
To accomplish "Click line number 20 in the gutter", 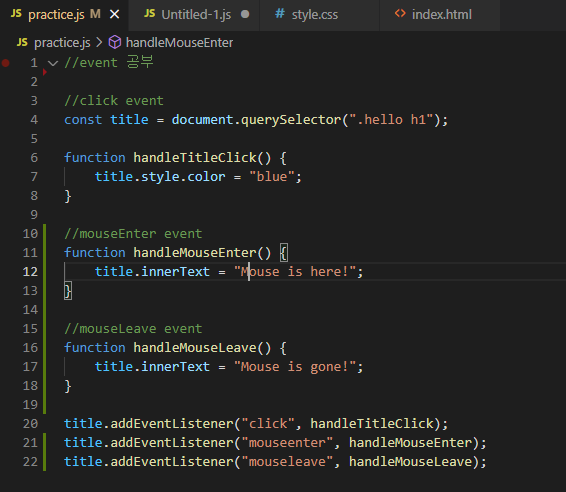I will click(30, 423).
